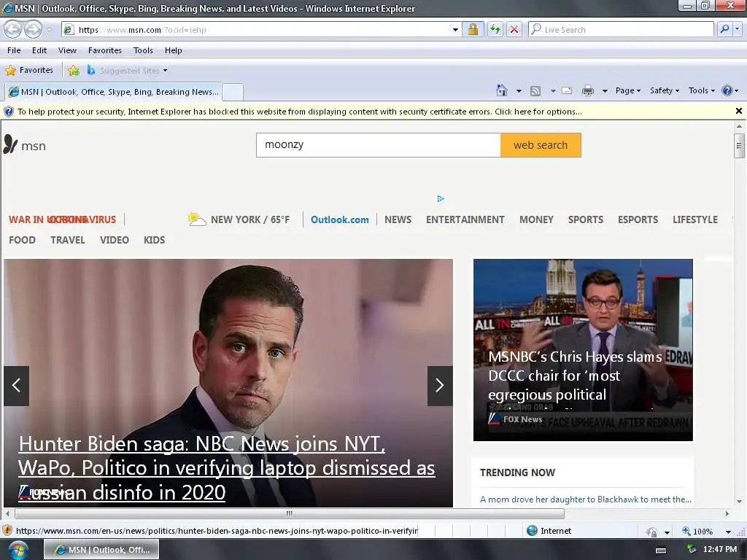The width and height of the screenshot is (747, 560).
Task: Click the Live Search magnifier button
Action: click(x=724, y=29)
